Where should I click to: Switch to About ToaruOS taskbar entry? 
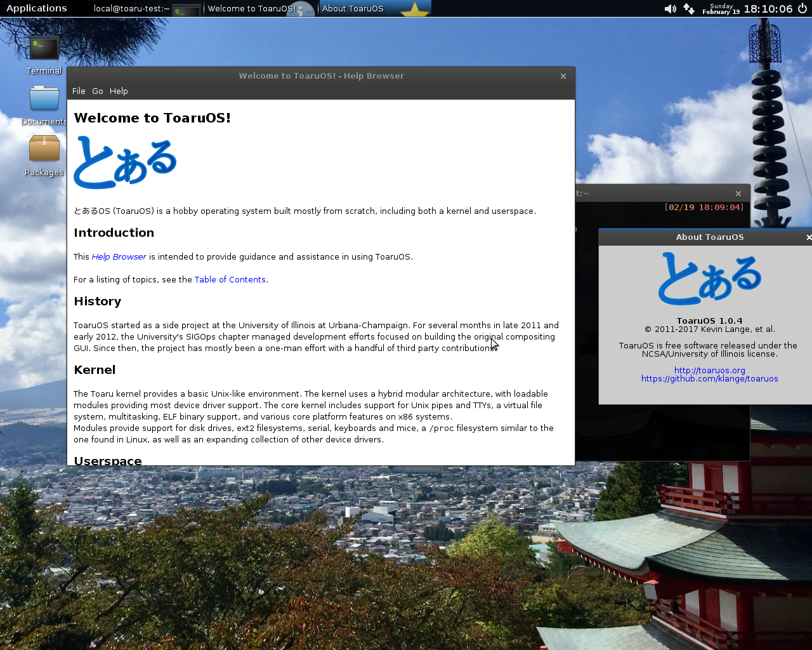[x=374, y=9]
